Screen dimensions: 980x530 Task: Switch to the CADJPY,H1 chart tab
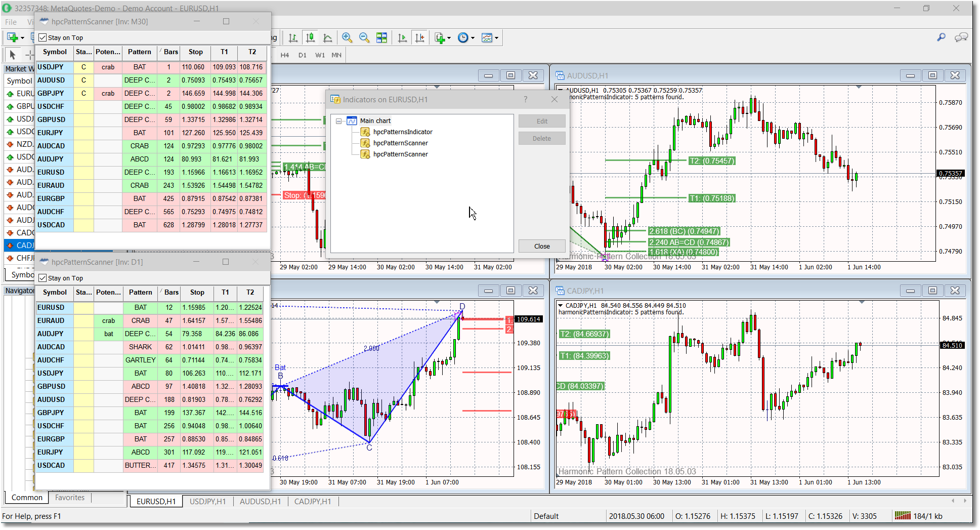313,501
